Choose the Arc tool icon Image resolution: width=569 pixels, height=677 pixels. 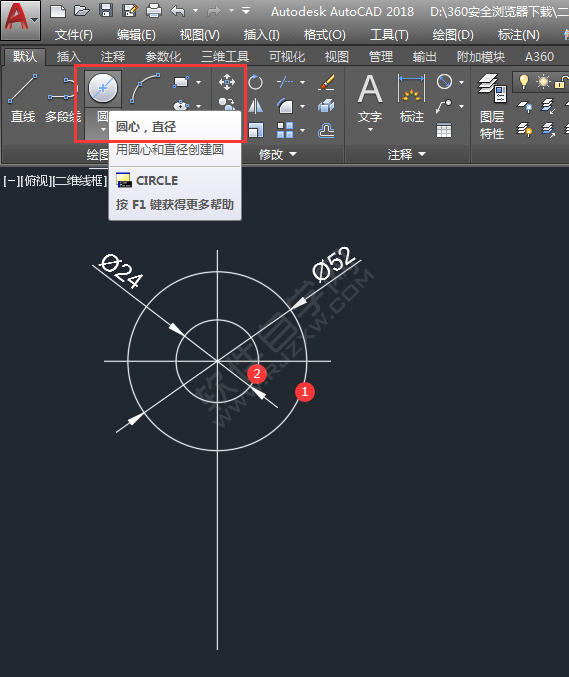[145, 88]
